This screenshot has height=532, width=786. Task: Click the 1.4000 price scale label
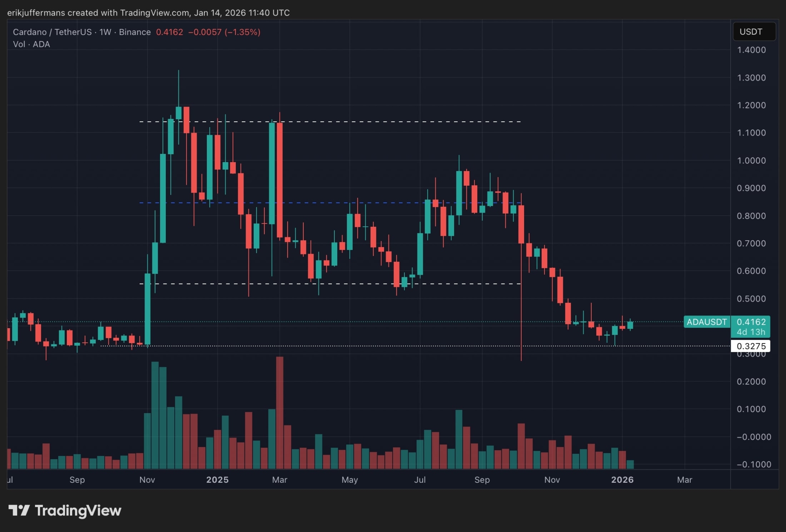[751, 50]
